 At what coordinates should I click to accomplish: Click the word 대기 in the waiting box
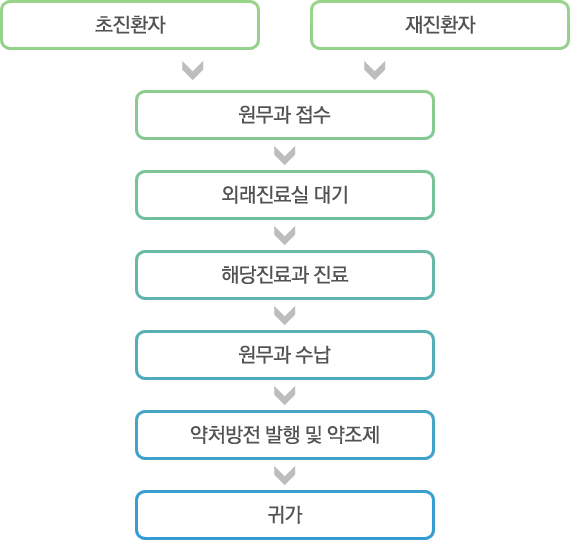click(x=331, y=195)
